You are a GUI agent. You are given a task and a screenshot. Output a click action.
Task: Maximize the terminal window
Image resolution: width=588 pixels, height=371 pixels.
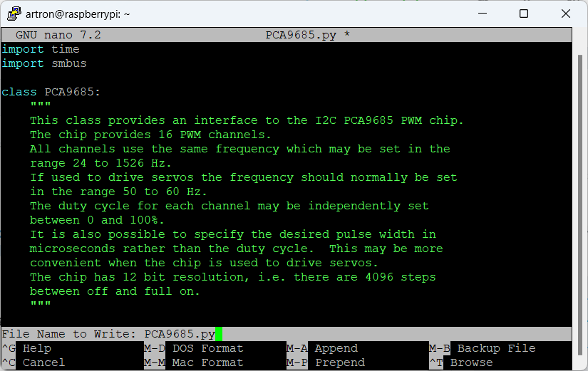point(524,14)
